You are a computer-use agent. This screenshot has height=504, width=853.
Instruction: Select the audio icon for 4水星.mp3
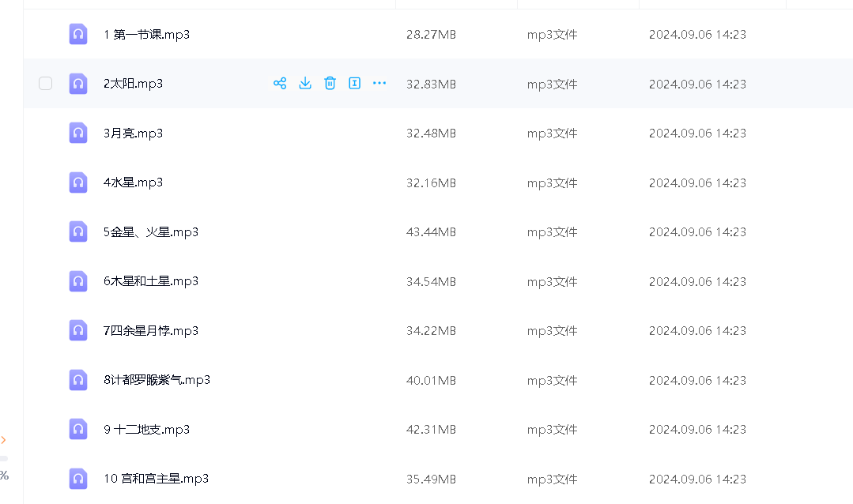(78, 182)
